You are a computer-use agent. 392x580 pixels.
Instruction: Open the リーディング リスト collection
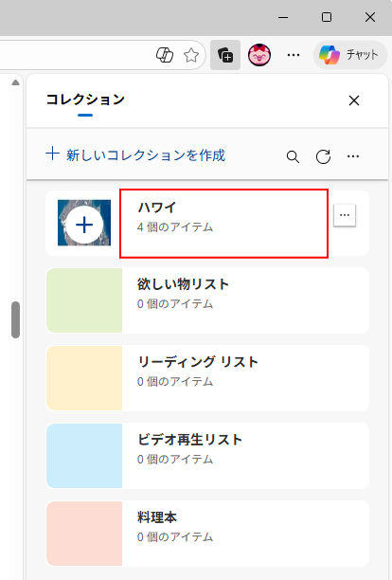point(207,378)
